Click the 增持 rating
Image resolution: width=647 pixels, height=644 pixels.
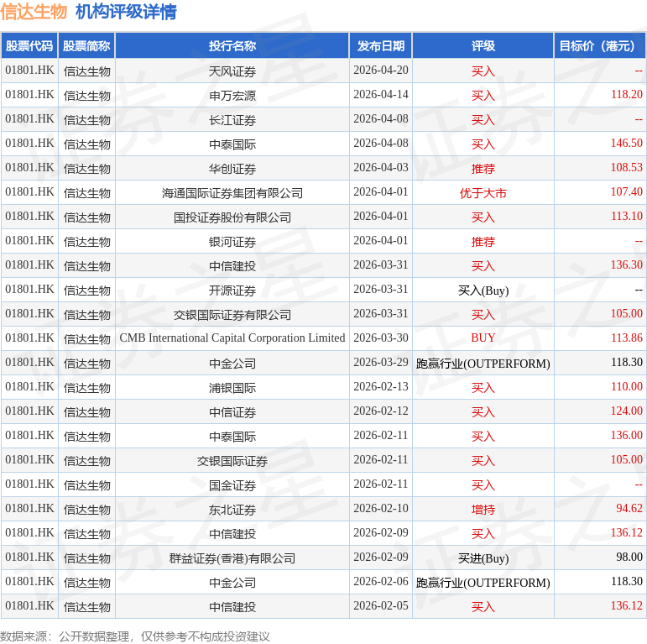tap(483, 510)
